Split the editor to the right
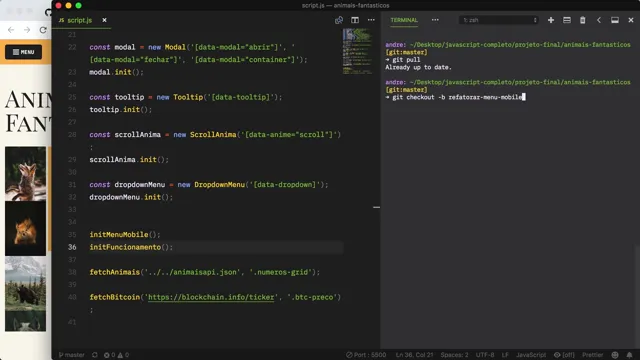 click(355, 20)
